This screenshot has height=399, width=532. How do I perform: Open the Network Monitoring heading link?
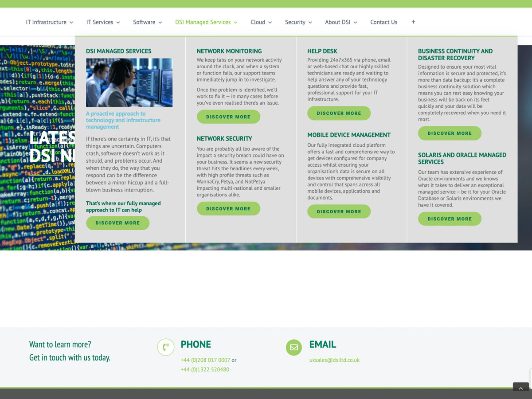point(229,51)
